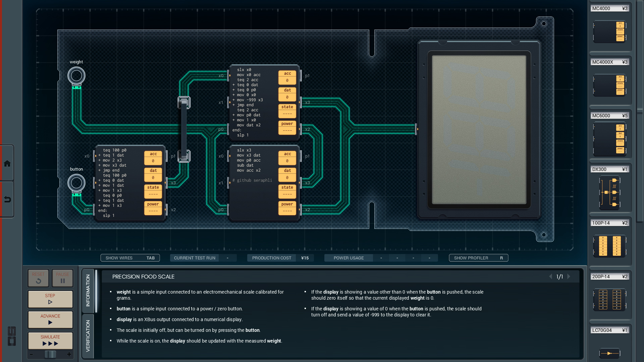Click the Simulate button
This screenshot has width=644, height=362.
(x=50, y=340)
